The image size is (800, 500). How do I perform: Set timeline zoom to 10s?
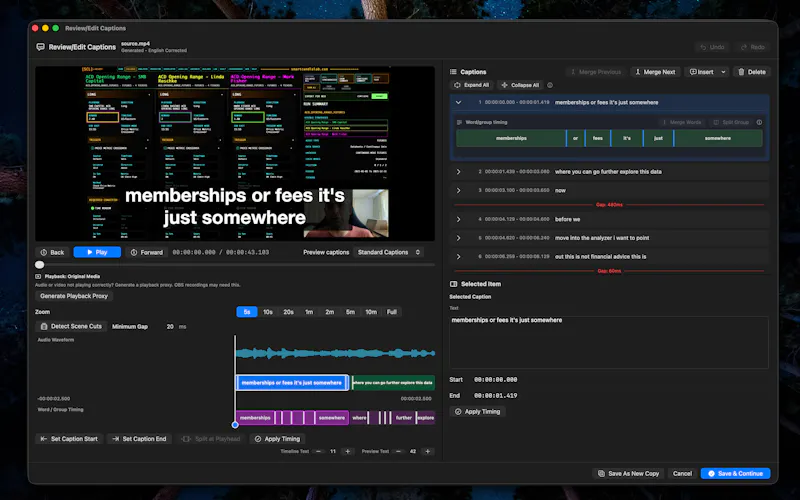[268, 312]
